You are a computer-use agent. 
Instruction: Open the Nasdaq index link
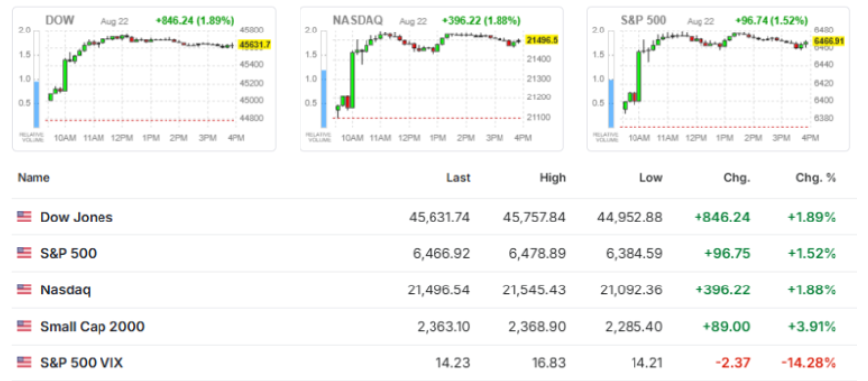[x=65, y=289]
